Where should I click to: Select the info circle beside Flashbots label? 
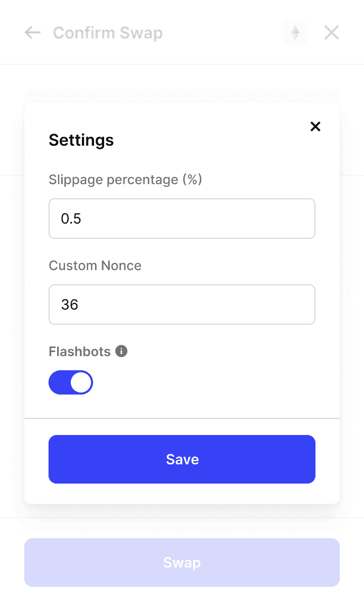tap(121, 351)
